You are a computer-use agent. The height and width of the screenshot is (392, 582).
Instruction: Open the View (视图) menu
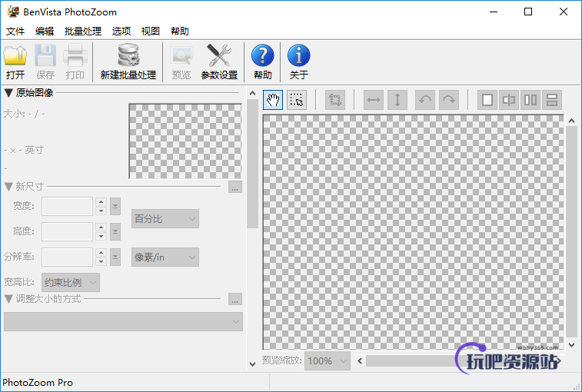[x=151, y=32]
